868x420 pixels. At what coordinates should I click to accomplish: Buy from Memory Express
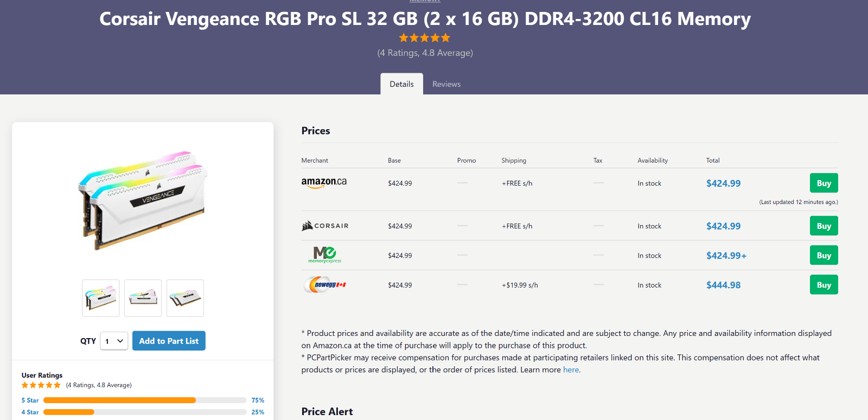pyautogui.click(x=824, y=255)
